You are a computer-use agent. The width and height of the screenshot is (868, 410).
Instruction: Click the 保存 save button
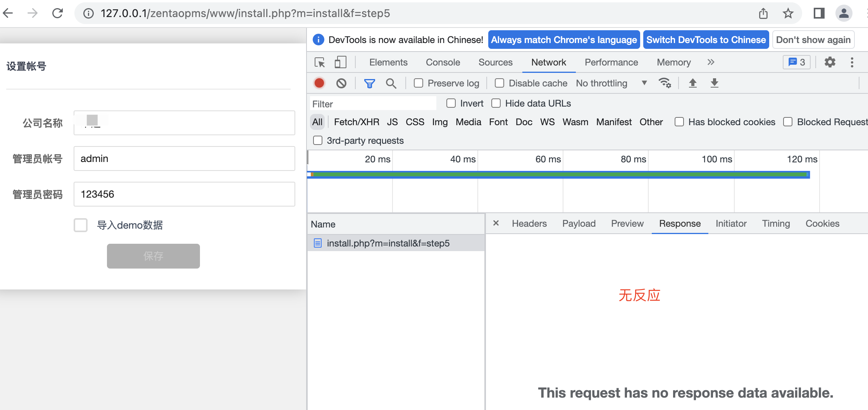coord(153,256)
